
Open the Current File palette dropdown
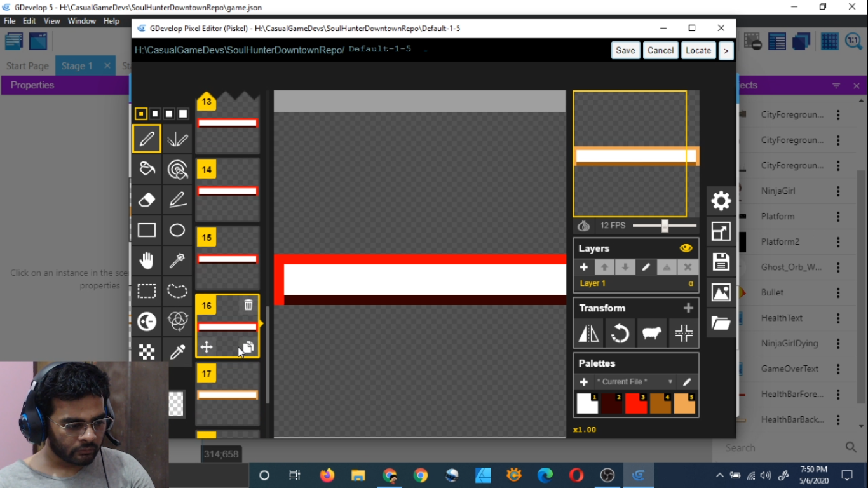click(634, 382)
